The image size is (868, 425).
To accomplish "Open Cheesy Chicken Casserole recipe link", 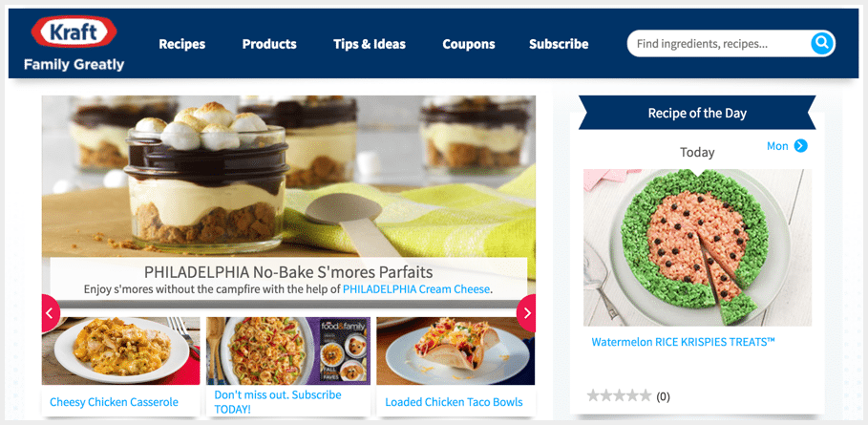I will pyautogui.click(x=114, y=402).
